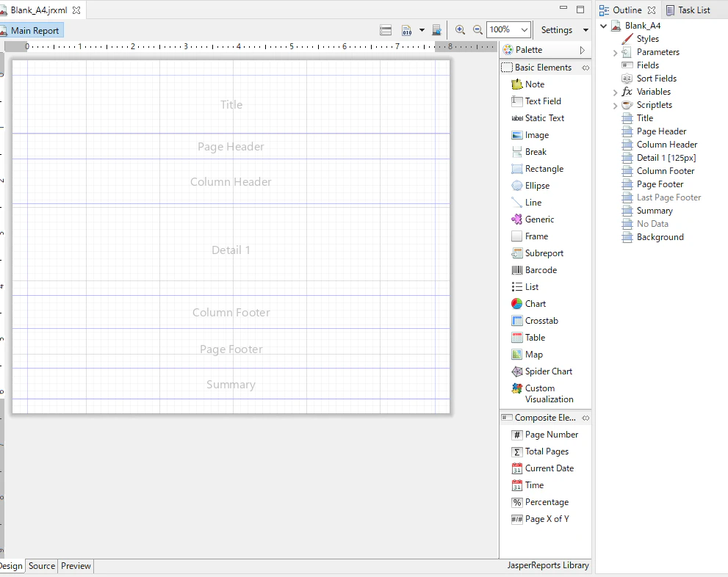Expand the Variables node in Outline

coord(615,92)
